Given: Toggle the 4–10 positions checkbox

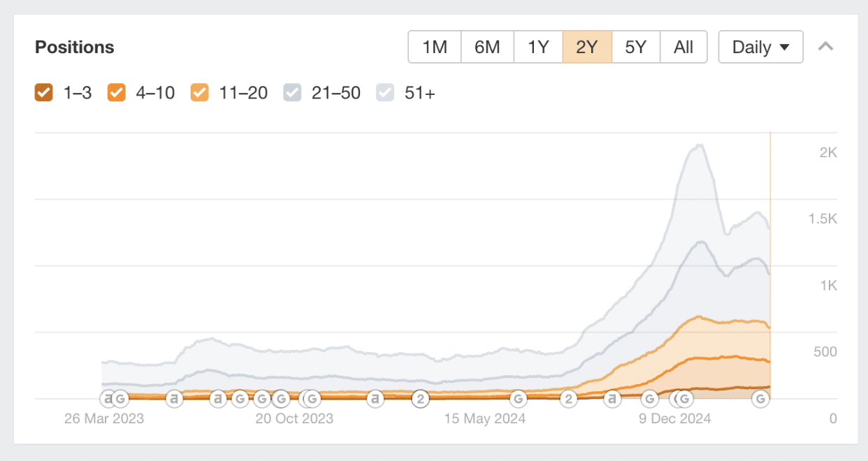Looking at the screenshot, I should pos(116,93).
